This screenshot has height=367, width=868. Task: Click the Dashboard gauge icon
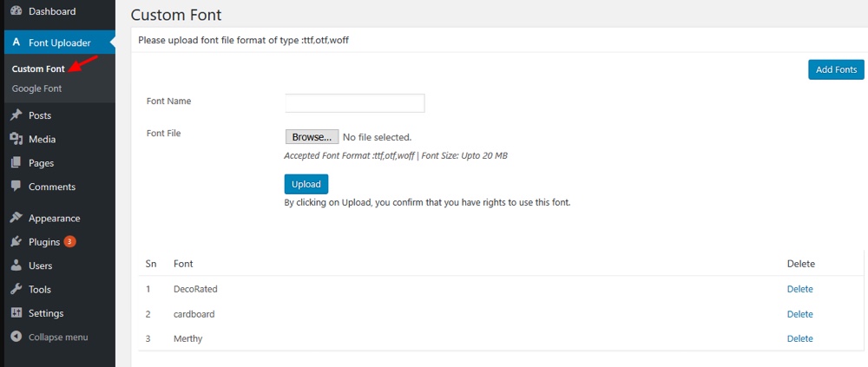point(16,12)
